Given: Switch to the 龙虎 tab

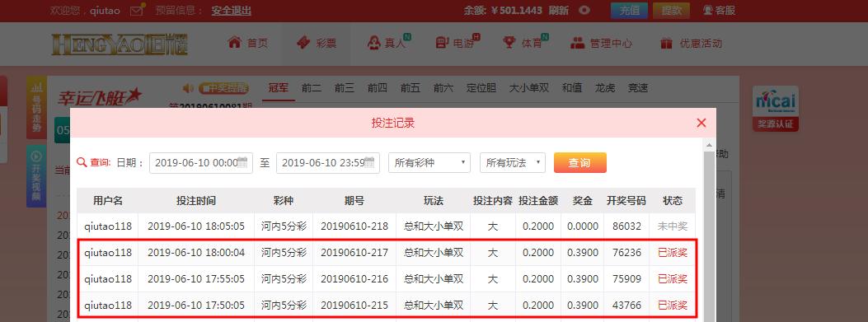Looking at the screenshot, I should tap(604, 88).
